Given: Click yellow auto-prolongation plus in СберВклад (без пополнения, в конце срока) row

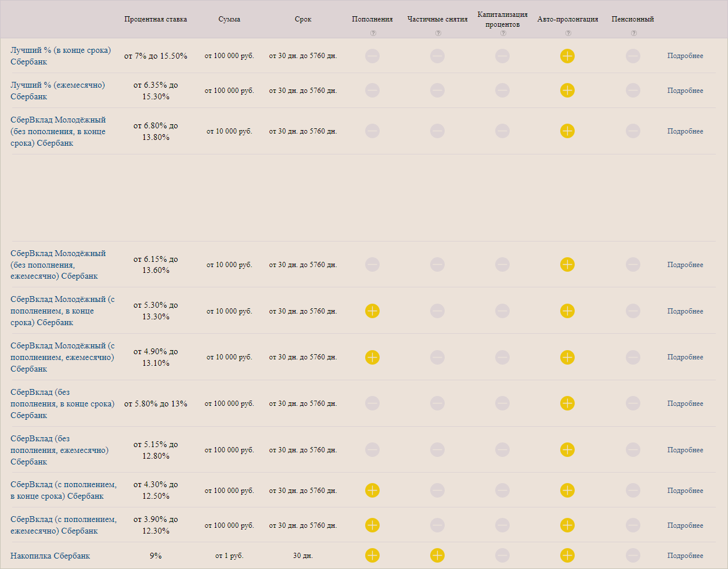Looking at the screenshot, I should click(567, 404).
